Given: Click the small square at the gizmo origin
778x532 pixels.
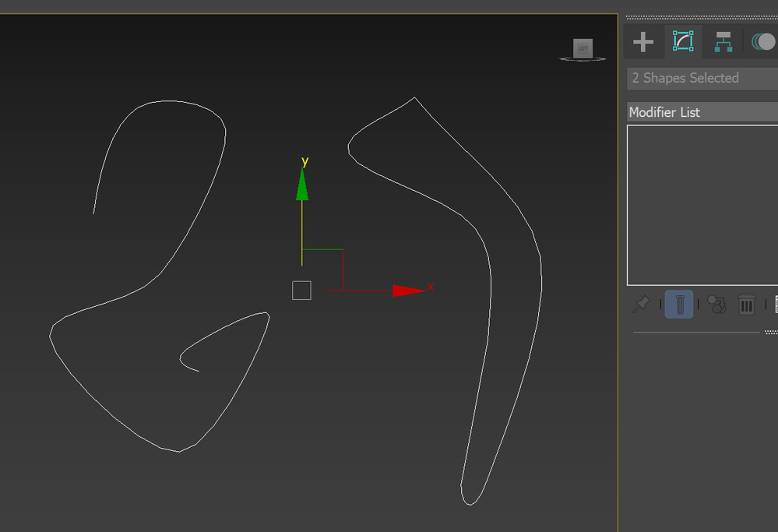Looking at the screenshot, I should point(301,290).
